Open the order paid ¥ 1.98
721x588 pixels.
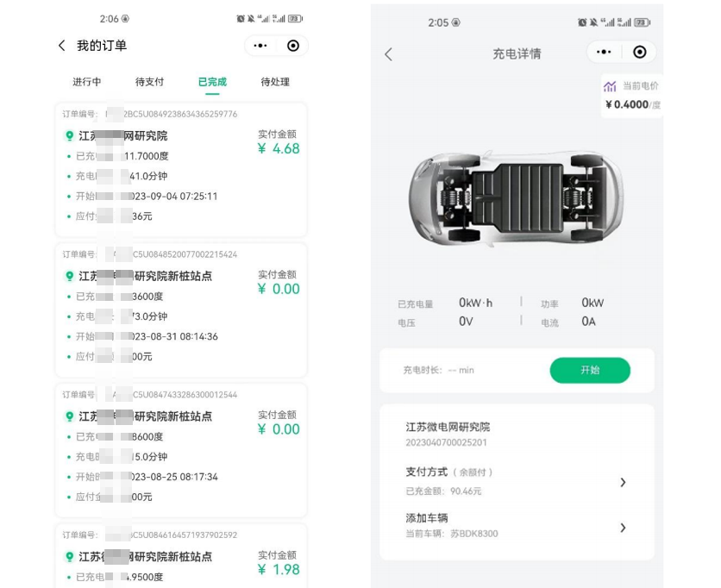coord(181,556)
